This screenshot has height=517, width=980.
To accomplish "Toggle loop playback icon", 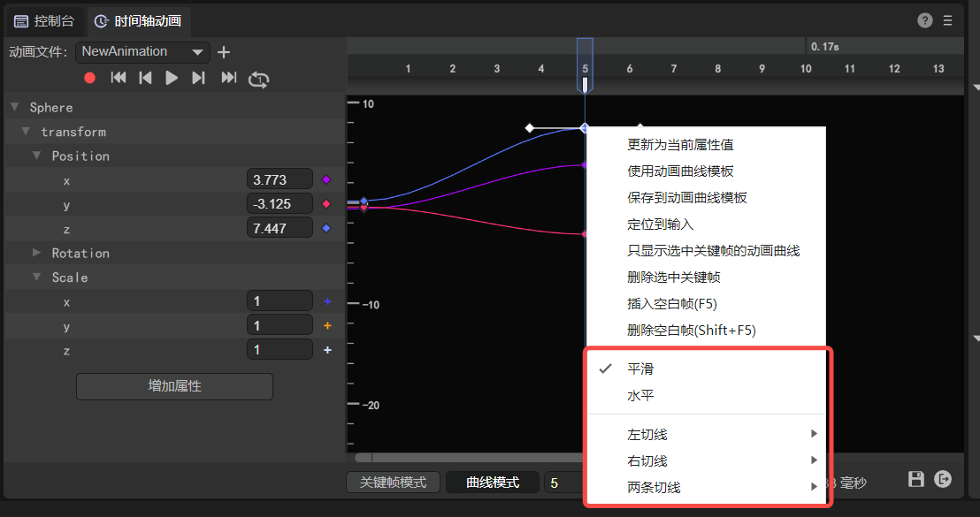I will tap(258, 79).
